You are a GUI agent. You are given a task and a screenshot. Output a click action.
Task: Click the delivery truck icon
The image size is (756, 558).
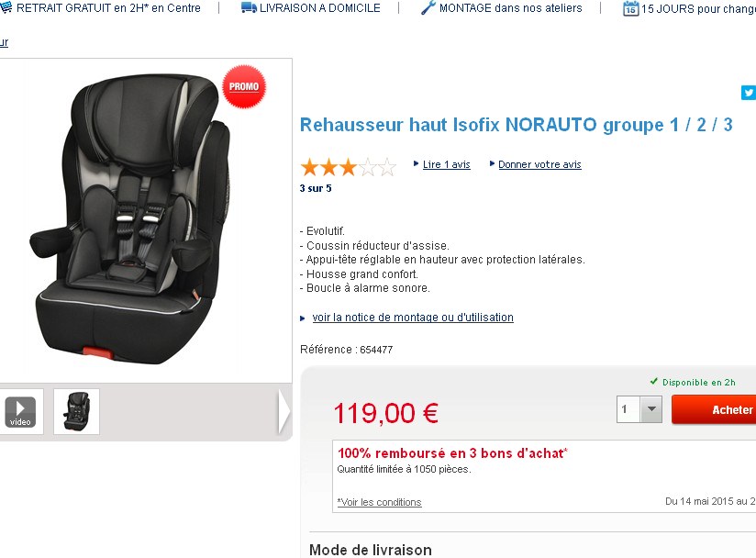[249, 7]
